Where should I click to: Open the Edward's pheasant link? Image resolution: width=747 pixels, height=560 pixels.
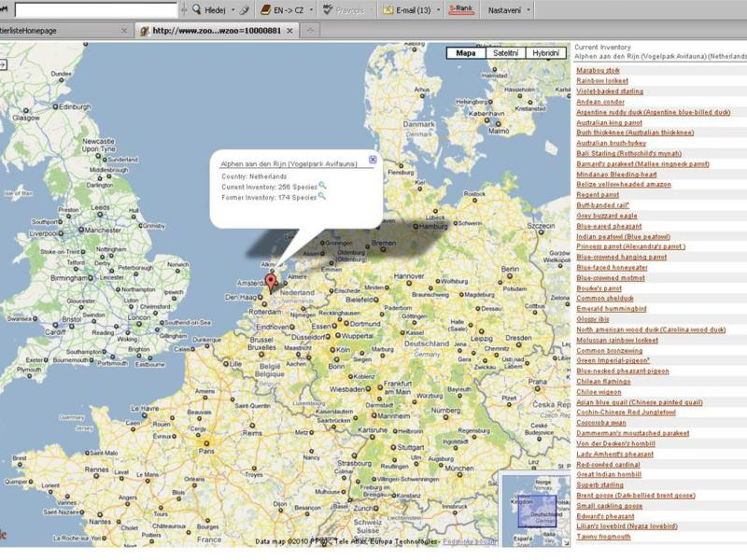point(605,516)
